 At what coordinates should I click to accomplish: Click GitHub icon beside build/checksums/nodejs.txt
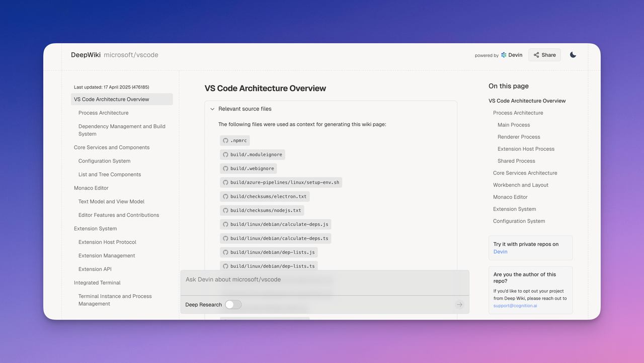[x=225, y=211]
